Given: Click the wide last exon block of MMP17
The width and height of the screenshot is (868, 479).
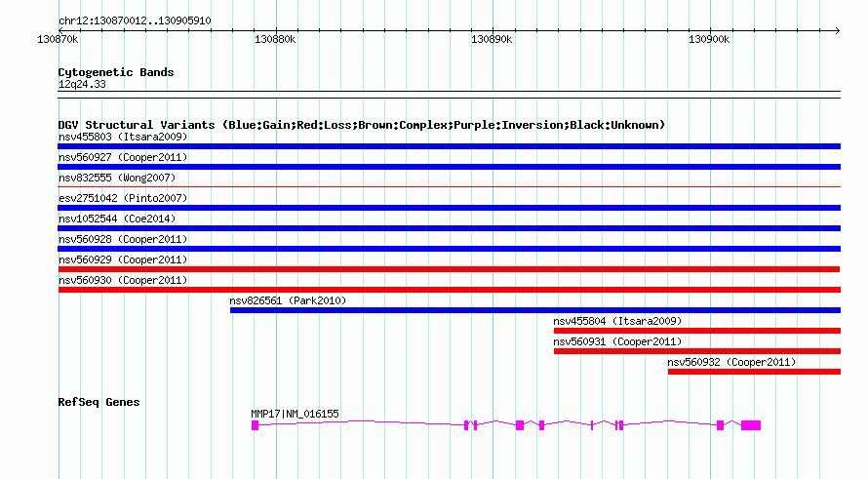Looking at the screenshot, I should pyautogui.click(x=751, y=425).
